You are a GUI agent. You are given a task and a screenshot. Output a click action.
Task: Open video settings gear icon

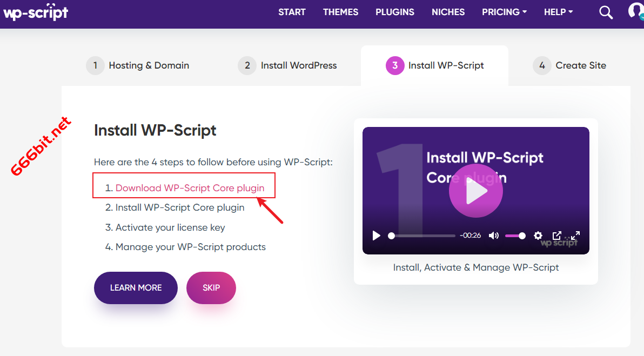538,236
